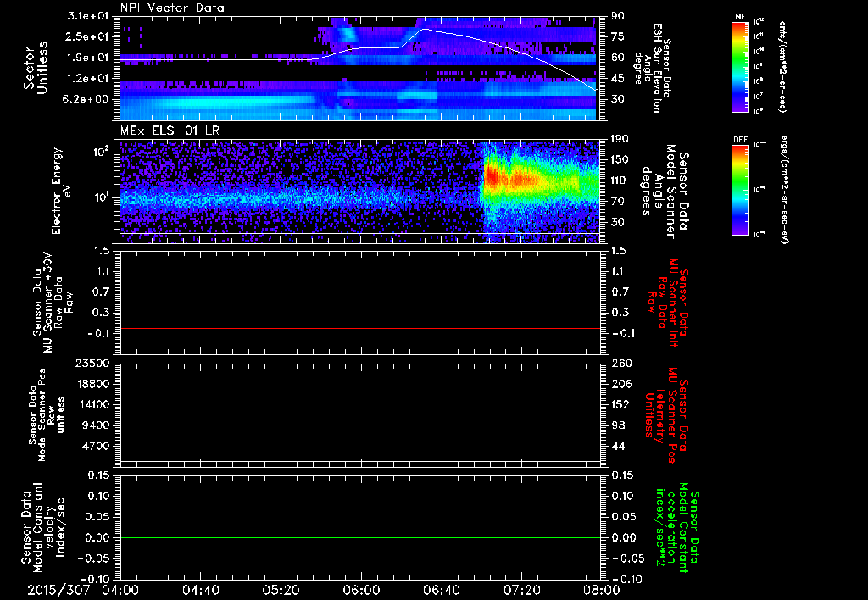Click the NF color scale bar

740,67
